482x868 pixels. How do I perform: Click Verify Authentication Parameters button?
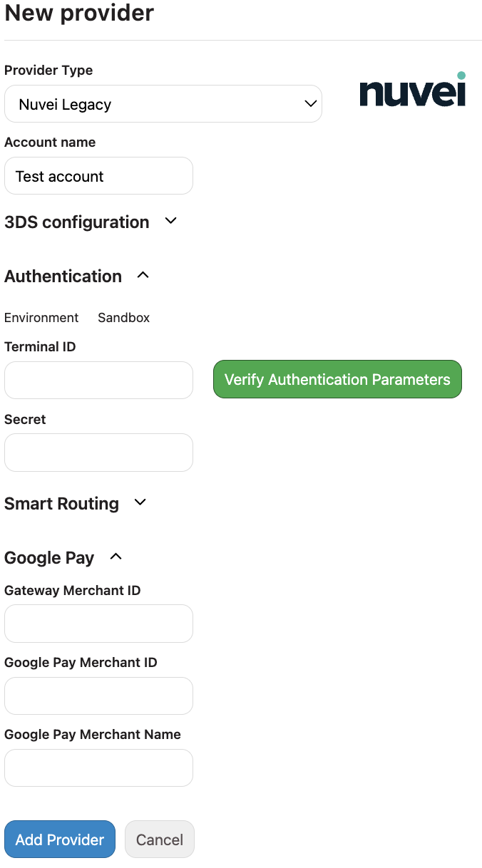(337, 379)
